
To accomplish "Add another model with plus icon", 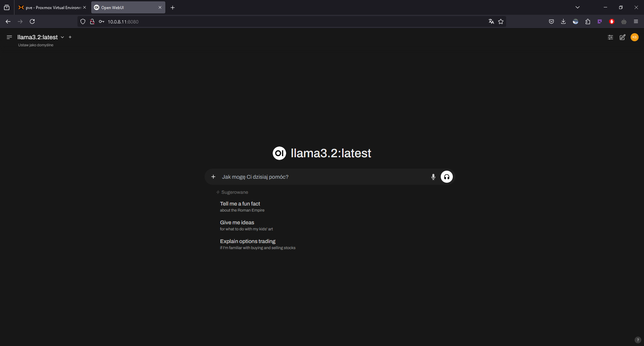I will pos(70,37).
